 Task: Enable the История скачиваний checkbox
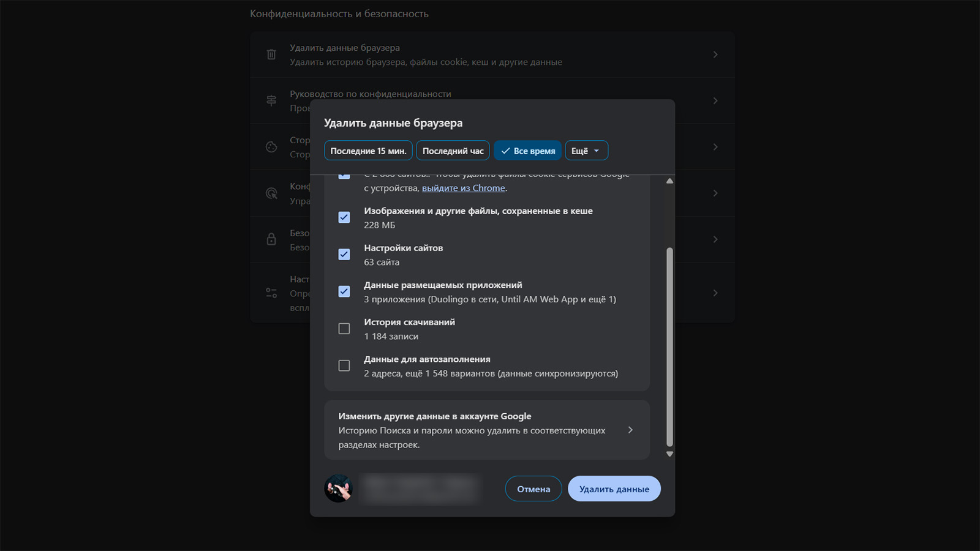[x=344, y=329]
